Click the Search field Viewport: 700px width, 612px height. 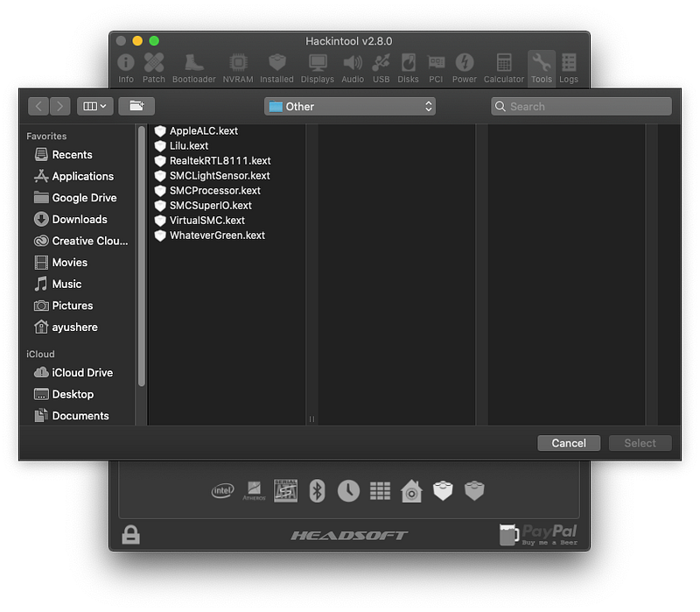(x=581, y=106)
